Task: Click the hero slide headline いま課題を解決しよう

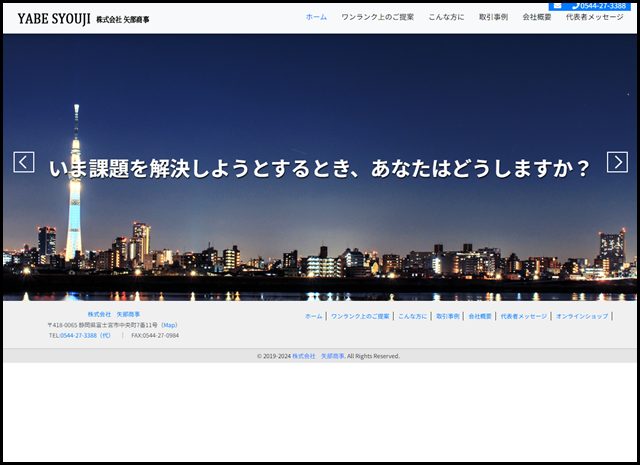Action: click(x=320, y=168)
